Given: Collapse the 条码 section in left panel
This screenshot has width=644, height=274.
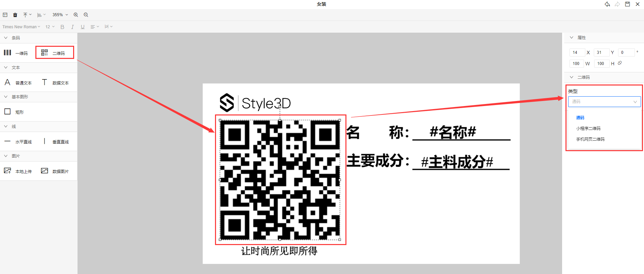Looking at the screenshot, I should point(6,38).
